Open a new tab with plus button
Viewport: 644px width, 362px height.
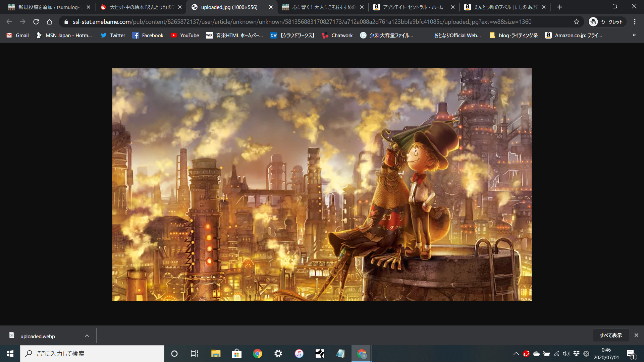[559, 7]
